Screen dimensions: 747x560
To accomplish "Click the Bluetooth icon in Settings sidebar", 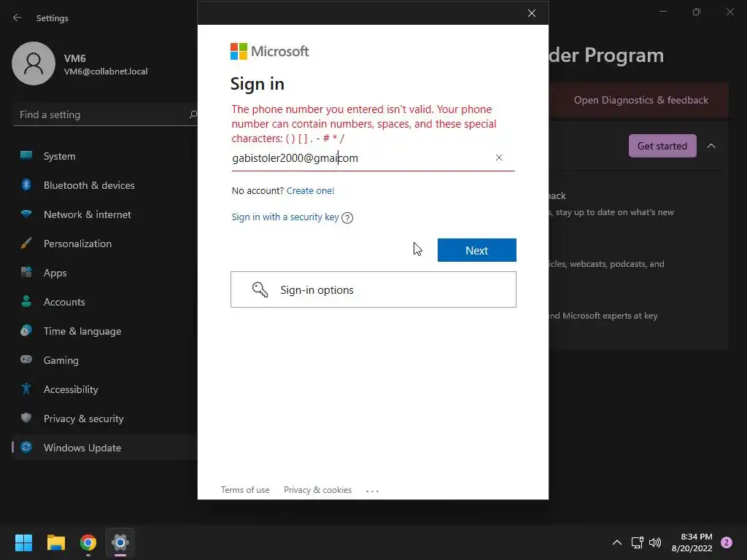I will (x=26, y=184).
